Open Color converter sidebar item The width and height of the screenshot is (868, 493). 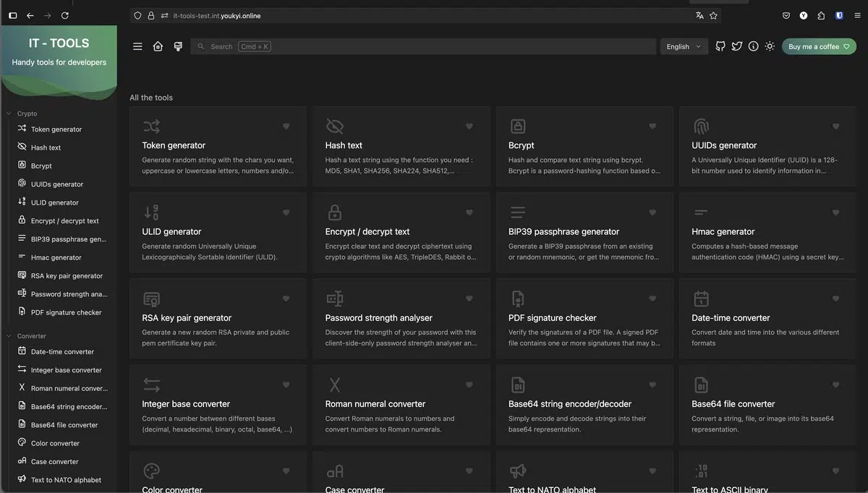tap(55, 443)
